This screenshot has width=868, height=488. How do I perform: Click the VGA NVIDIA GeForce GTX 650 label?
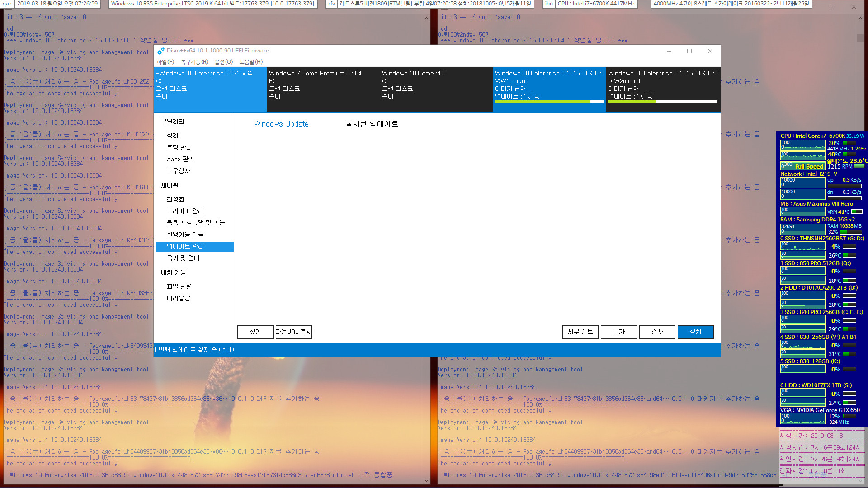tap(820, 410)
